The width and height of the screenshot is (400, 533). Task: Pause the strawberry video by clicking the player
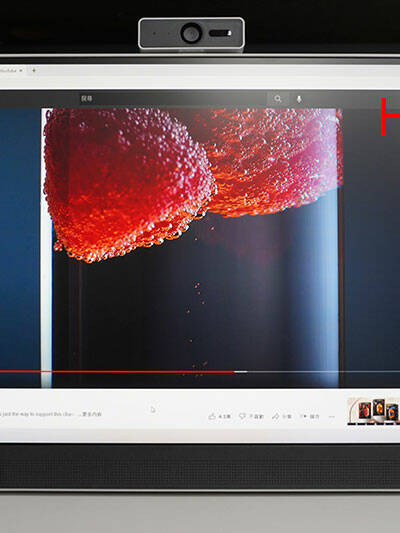[190, 238]
